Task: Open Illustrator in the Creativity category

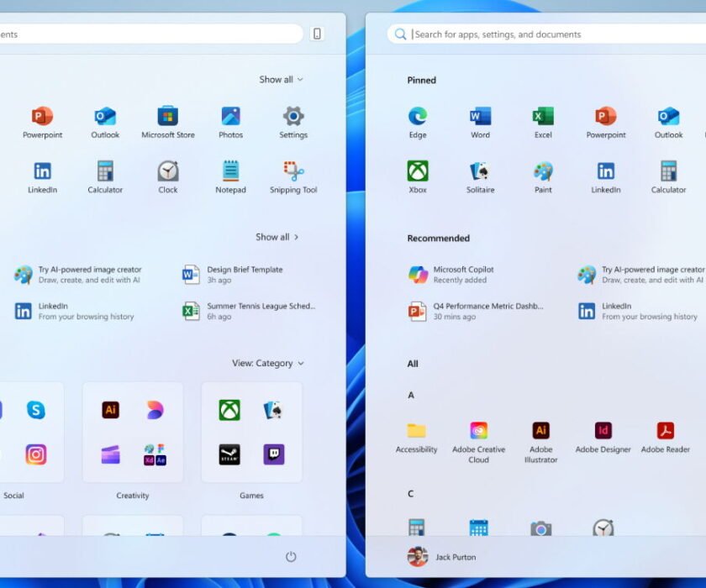Action: pos(111,410)
